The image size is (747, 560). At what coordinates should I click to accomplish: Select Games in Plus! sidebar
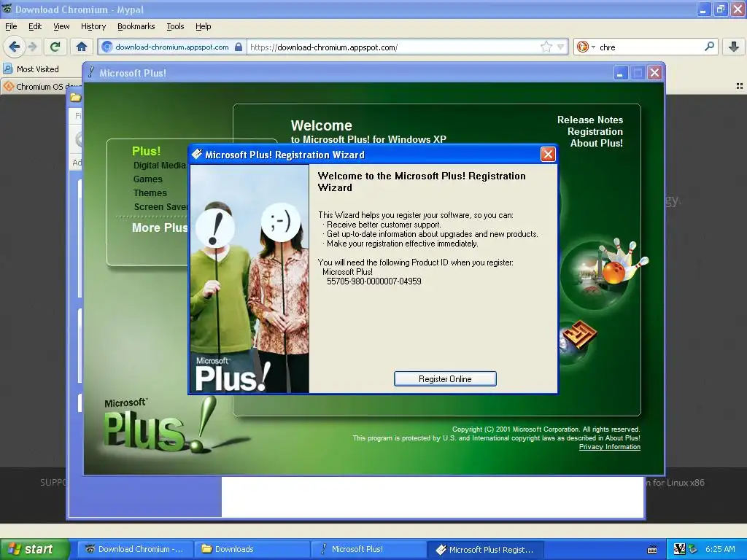coord(147,179)
